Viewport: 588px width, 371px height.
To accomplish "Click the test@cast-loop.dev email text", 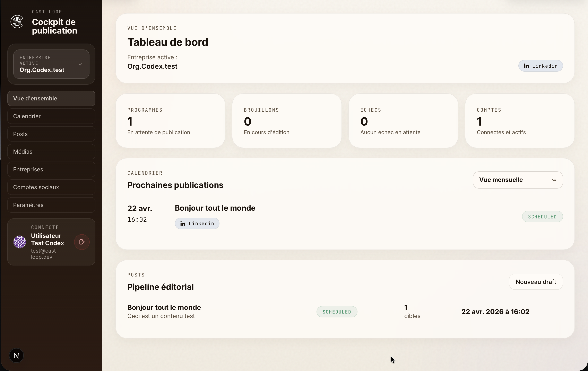I will pyautogui.click(x=44, y=254).
